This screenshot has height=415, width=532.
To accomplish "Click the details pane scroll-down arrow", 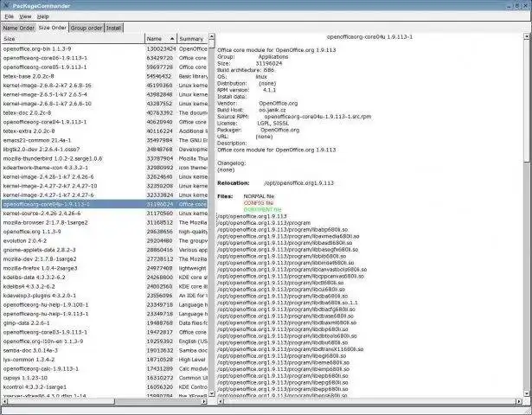I will [x=528, y=393].
